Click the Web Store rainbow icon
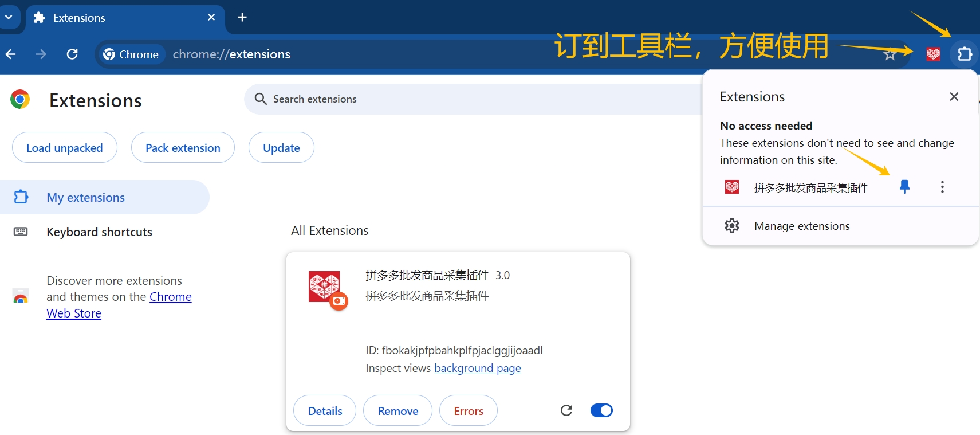 pos(21,297)
